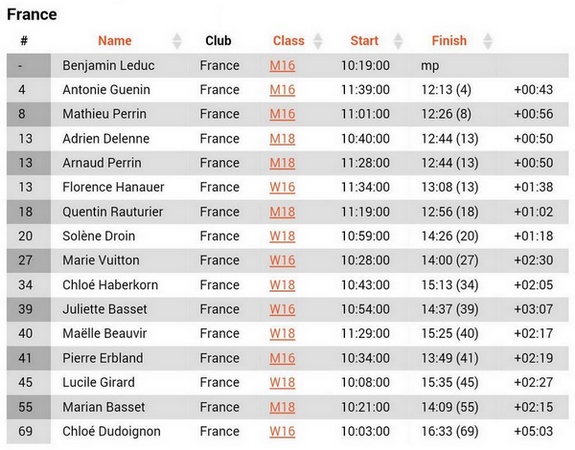
Task: Sort table by Start header
Action: click(x=364, y=40)
